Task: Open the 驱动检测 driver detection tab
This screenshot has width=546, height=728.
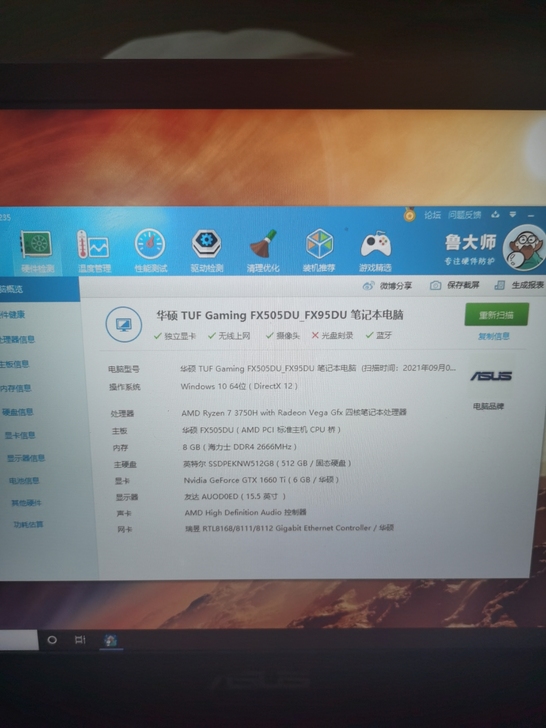Action: coord(207,251)
